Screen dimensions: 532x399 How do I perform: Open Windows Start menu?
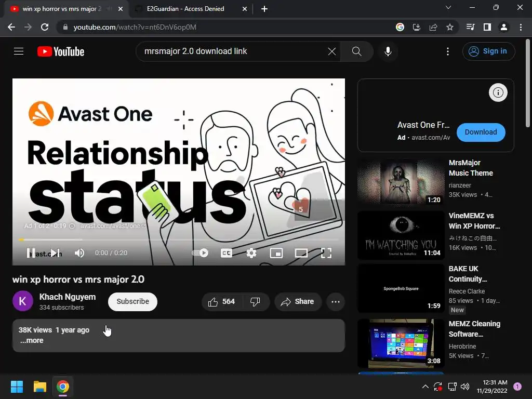(17, 387)
